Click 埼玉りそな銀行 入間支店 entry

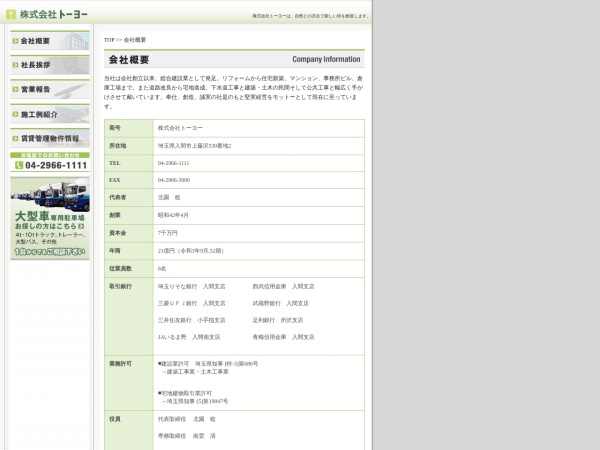191,286
